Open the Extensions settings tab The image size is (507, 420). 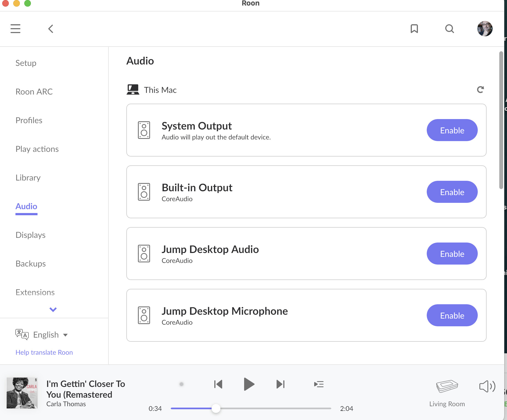[x=35, y=292]
